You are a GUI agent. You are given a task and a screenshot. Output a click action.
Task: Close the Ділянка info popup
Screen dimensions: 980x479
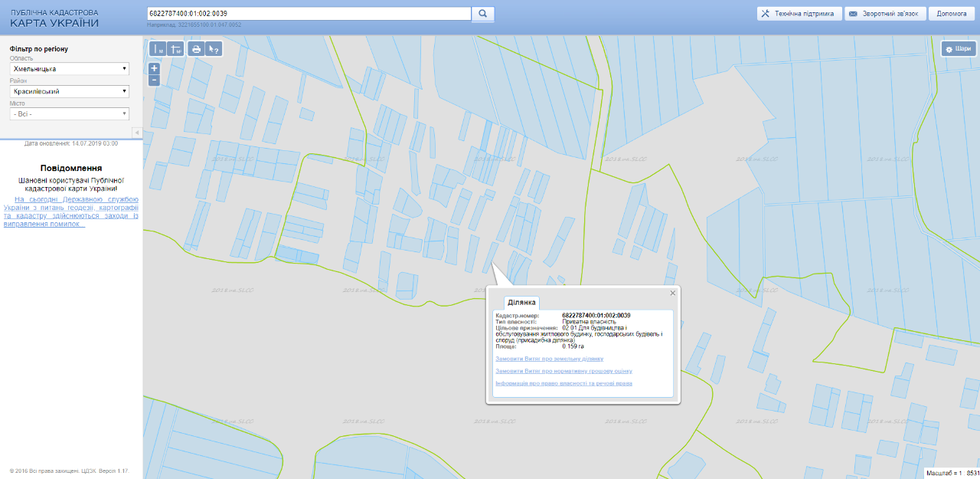point(673,293)
